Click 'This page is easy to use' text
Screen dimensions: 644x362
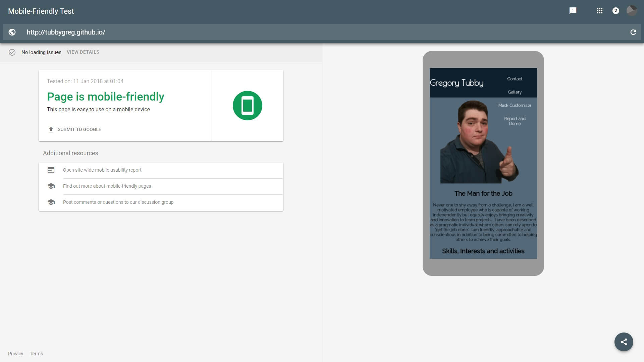pyautogui.click(x=98, y=109)
